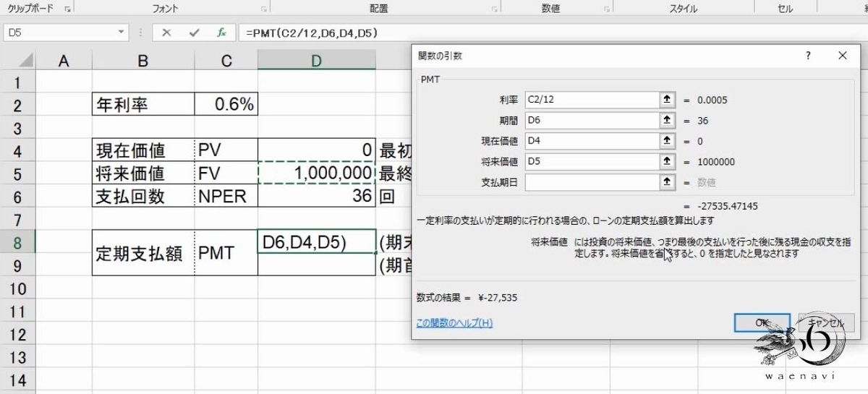This screenshot has height=394, width=868.
Task: Open the 配置 group dialog launcher
Action: [495, 9]
